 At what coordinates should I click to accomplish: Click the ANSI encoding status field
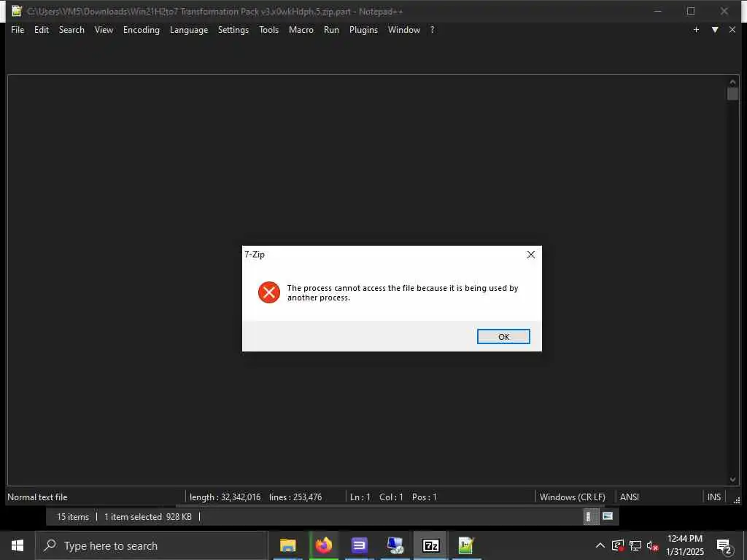[630, 497]
